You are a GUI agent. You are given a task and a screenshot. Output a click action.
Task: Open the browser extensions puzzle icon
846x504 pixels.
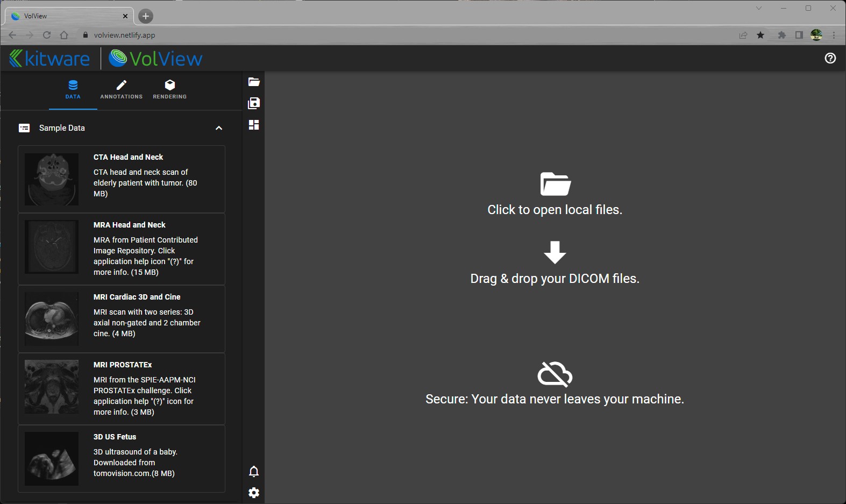782,35
